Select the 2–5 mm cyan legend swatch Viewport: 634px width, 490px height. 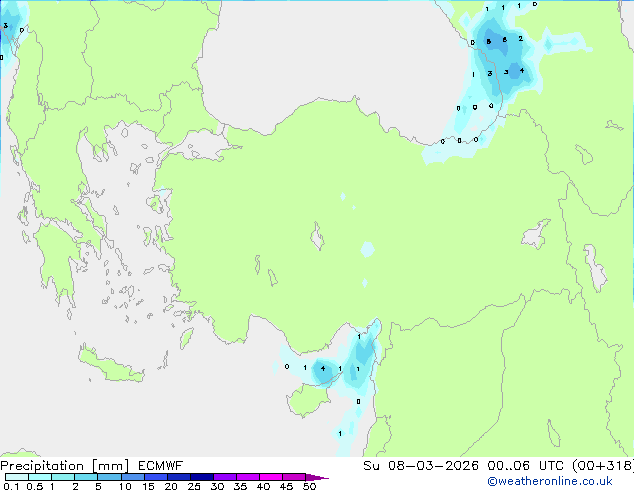[86, 477]
